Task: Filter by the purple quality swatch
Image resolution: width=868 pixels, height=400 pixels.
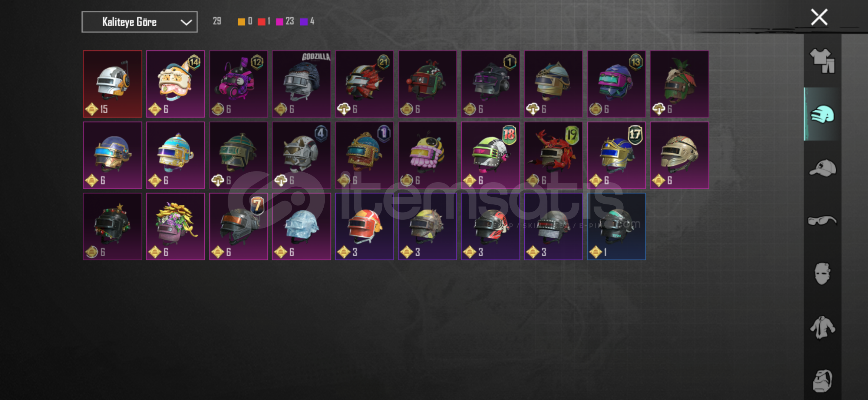Action: [304, 21]
